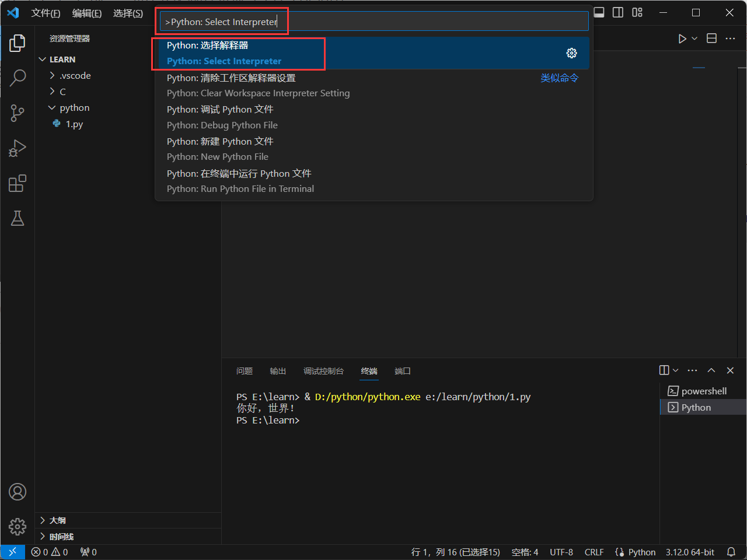
Task: Click the notifications bell in the status bar
Action: [731, 552]
